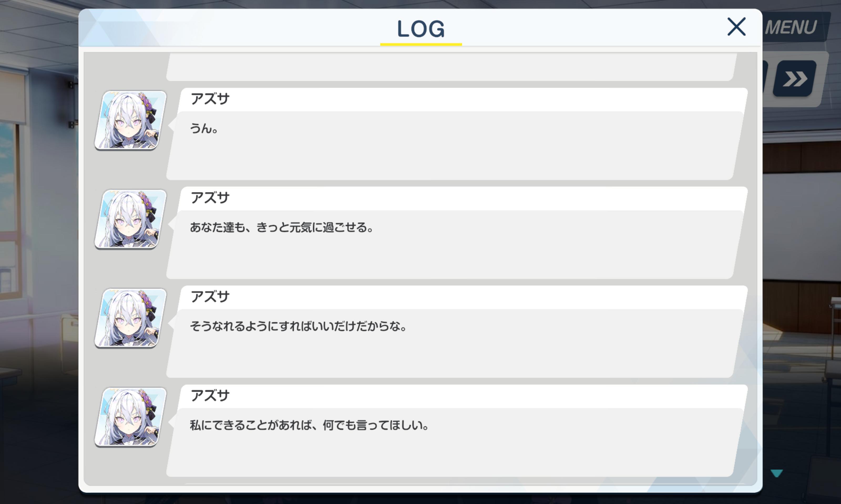Image resolution: width=841 pixels, height=504 pixels.
Task: Select Azusa's avatar beside "私にできること" line
Action: coord(131,417)
